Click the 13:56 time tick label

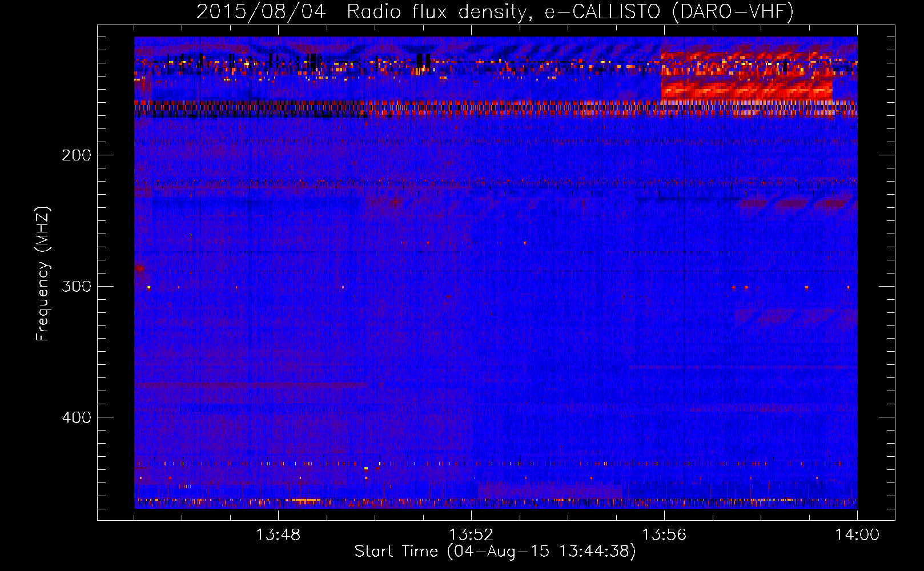pyautogui.click(x=664, y=535)
